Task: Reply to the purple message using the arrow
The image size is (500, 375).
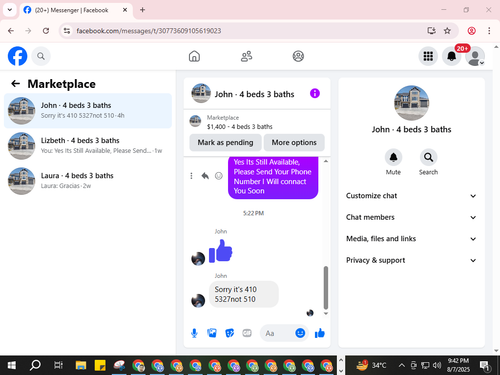Action: click(x=205, y=176)
